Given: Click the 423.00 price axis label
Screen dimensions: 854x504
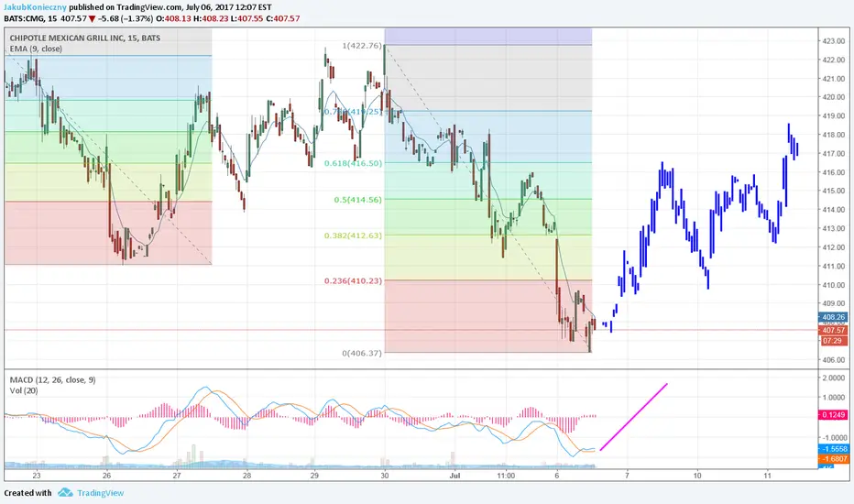Looking at the screenshot, I should pyautogui.click(x=834, y=41).
